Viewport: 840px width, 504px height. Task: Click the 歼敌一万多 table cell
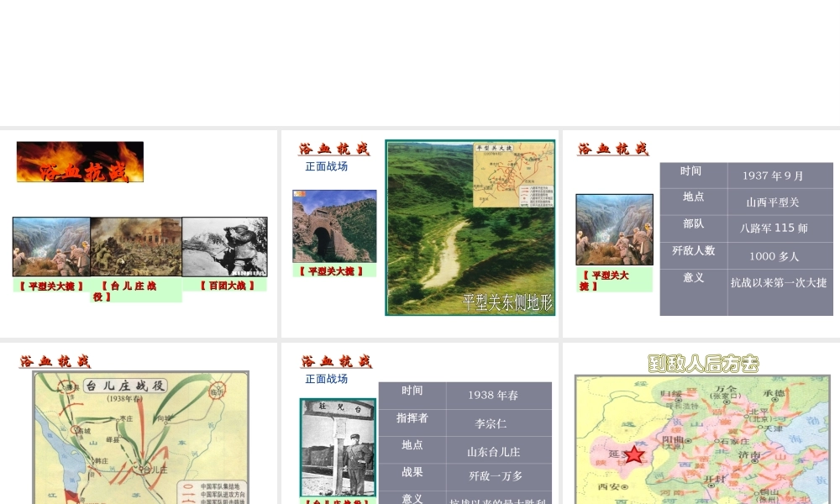click(x=499, y=476)
